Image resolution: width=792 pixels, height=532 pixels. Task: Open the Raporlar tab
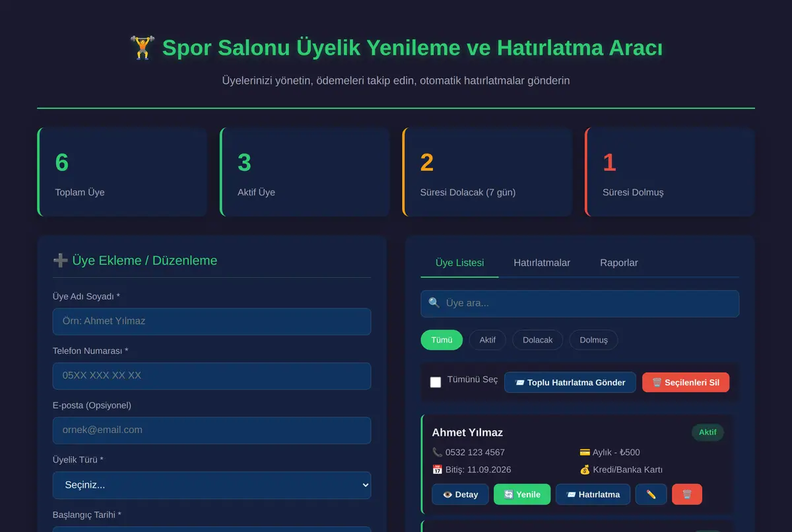pos(619,263)
